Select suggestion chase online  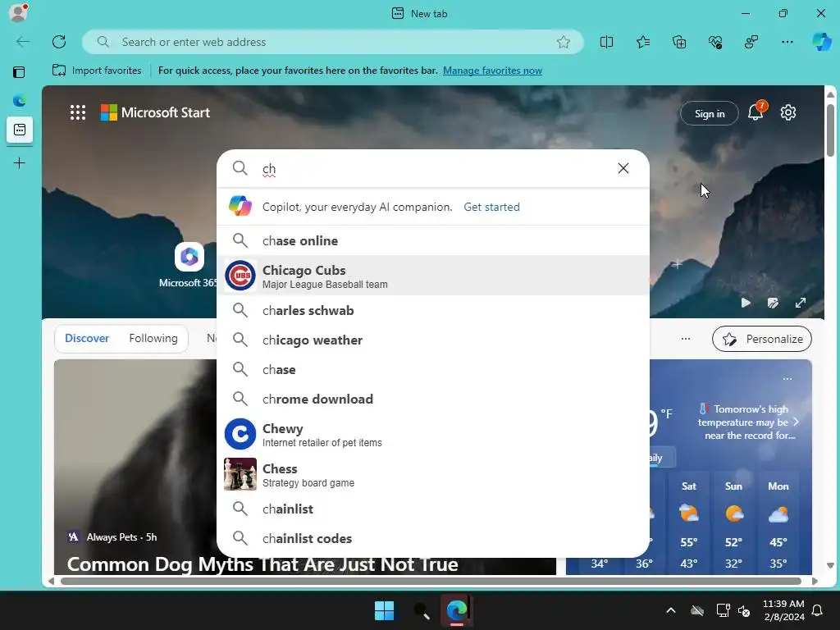point(433,240)
